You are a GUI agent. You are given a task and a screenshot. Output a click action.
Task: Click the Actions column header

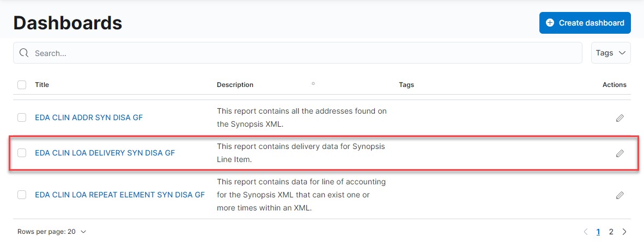(615, 85)
